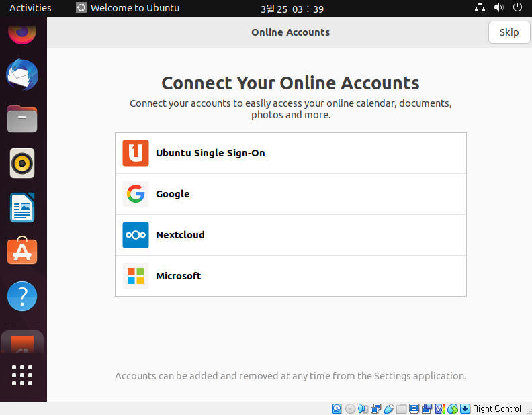Open the clock and calendar panel
Viewport: 532px width, 415px height.
292,9
